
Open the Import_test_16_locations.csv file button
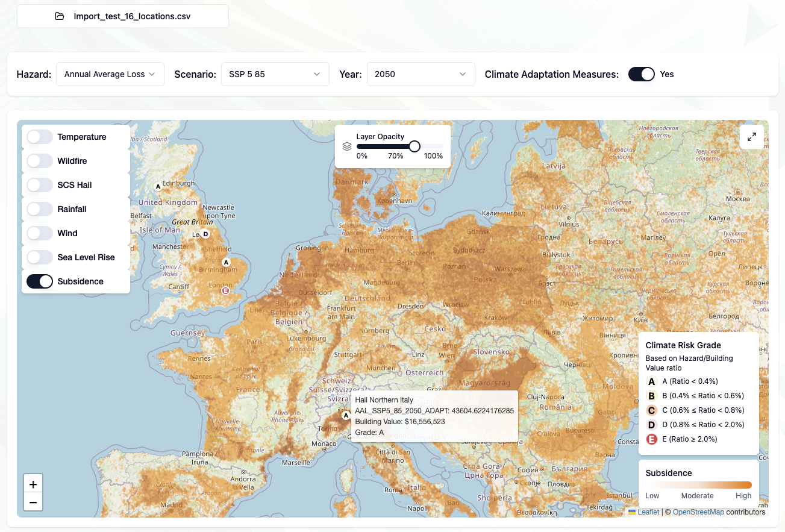123,16
